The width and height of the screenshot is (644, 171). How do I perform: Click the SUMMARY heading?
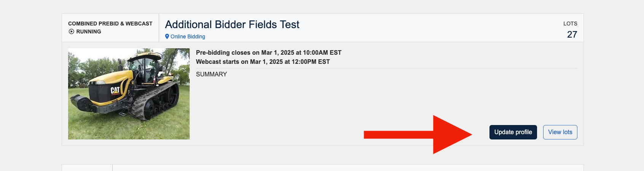pyautogui.click(x=211, y=74)
